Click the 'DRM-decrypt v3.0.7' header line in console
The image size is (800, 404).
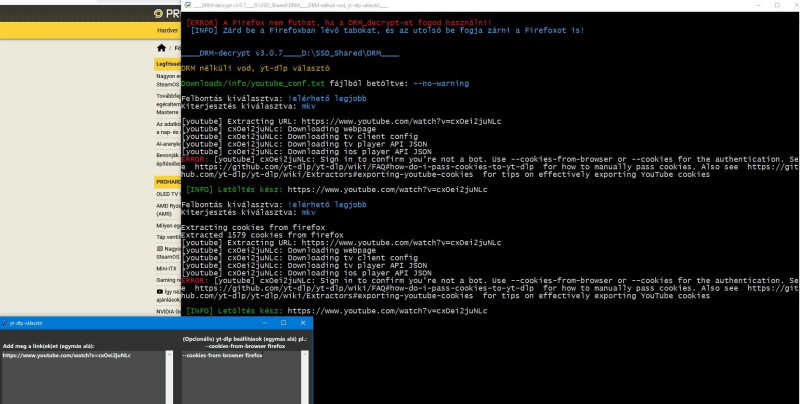tap(290, 53)
